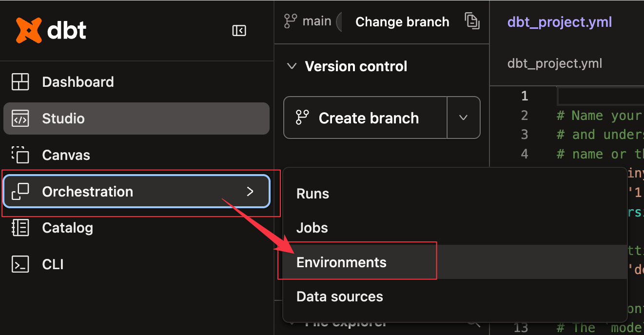Open the Catalog section
The image size is (644, 335).
click(x=137, y=228)
